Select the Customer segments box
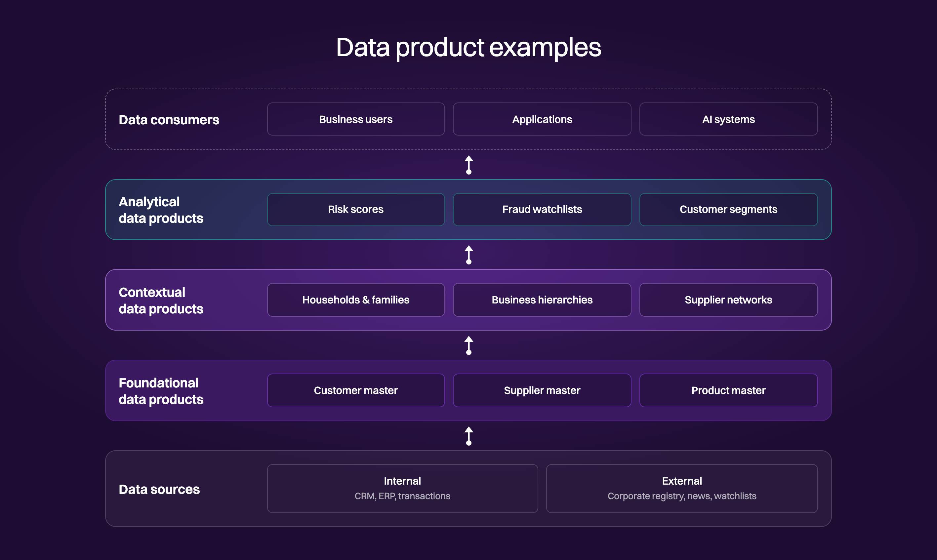The width and height of the screenshot is (937, 560). point(728,210)
